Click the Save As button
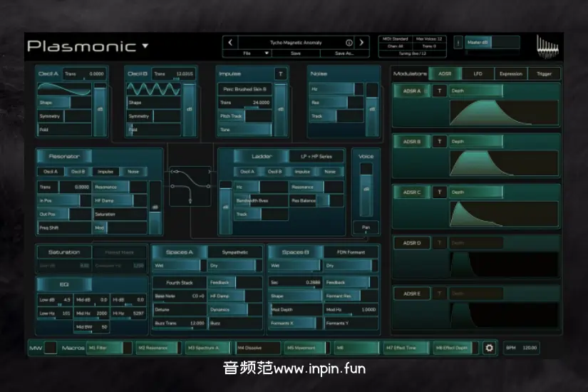Image resolution: width=588 pixels, height=392 pixels. coord(344,53)
